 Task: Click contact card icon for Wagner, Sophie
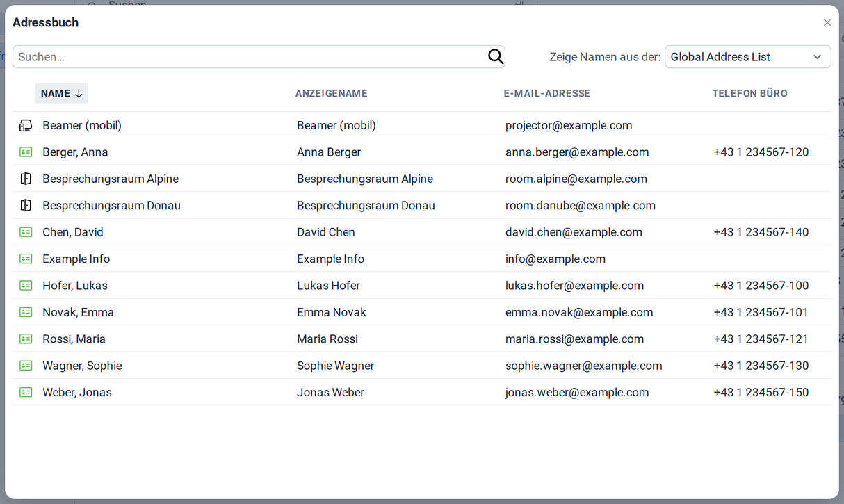[26, 366]
